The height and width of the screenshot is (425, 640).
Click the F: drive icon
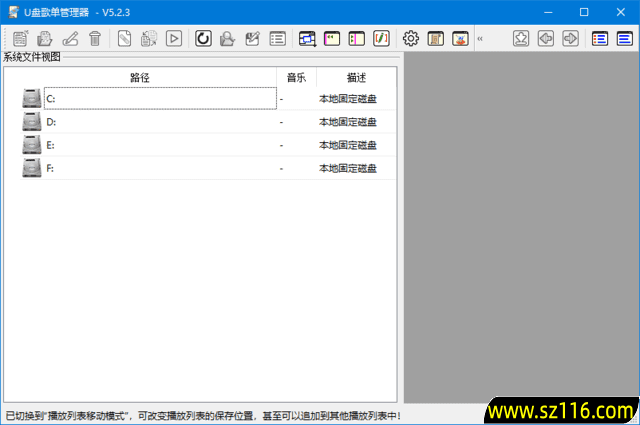pos(32,168)
